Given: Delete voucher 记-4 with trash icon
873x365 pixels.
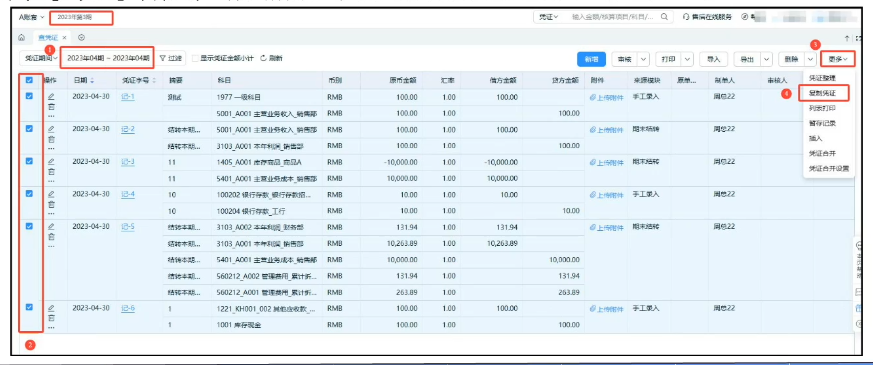Looking at the screenshot, I should click(51, 205).
